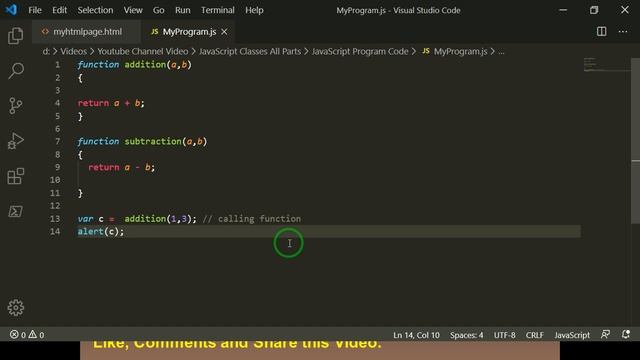
Task: Open the Go menu
Action: pyautogui.click(x=158, y=10)
